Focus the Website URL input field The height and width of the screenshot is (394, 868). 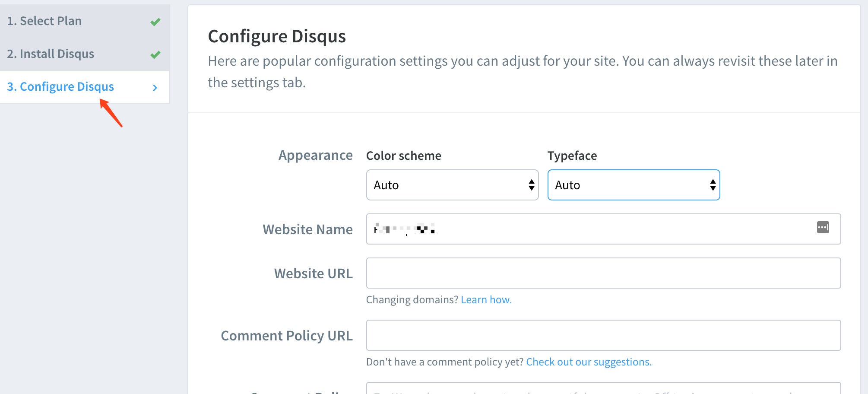click(603, 273)
